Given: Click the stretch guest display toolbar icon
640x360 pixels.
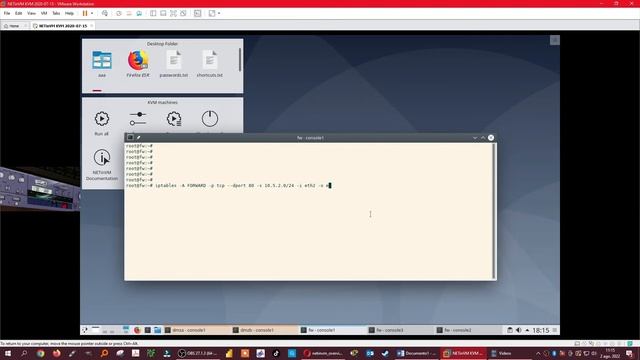Looking at the screenshot, I should [x=212, y=13].
